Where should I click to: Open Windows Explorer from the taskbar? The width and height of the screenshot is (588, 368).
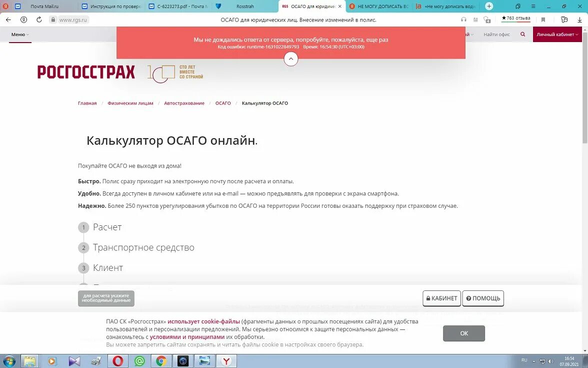tap(29, 361)
